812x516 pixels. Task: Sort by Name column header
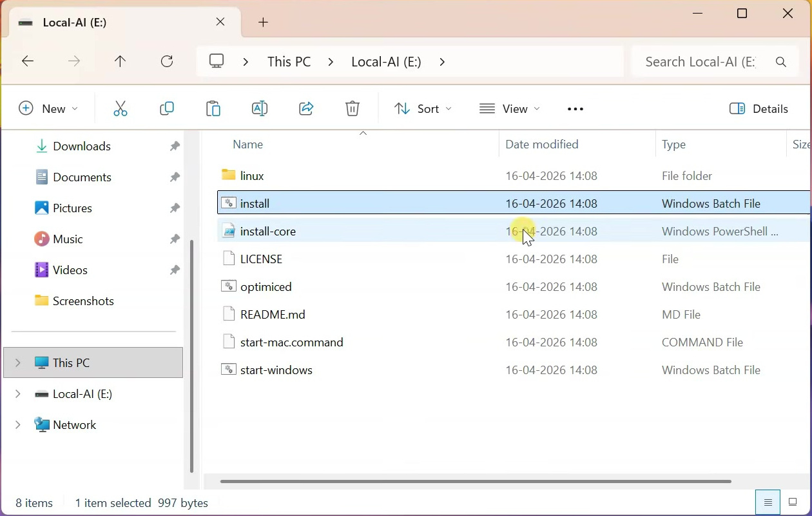[248, 144]
